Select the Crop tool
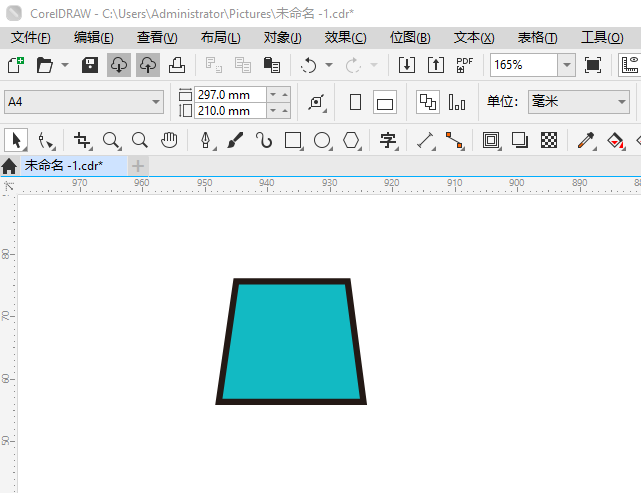This screenshot has width=641, height=493. tap(83, 141)
